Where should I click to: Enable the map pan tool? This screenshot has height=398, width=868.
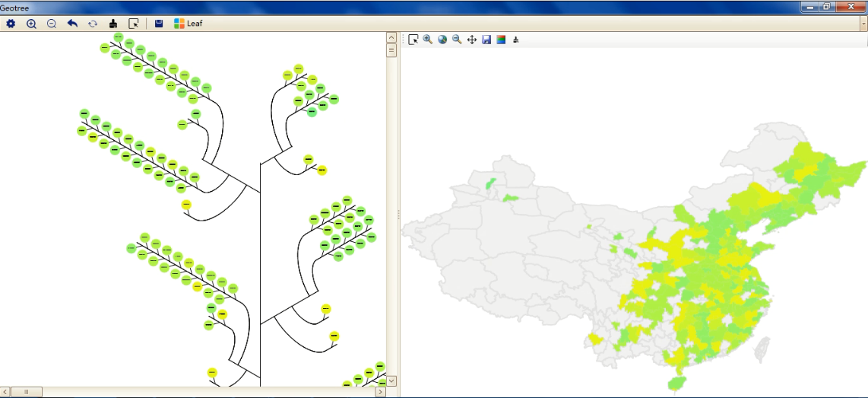tap(471, 40)
